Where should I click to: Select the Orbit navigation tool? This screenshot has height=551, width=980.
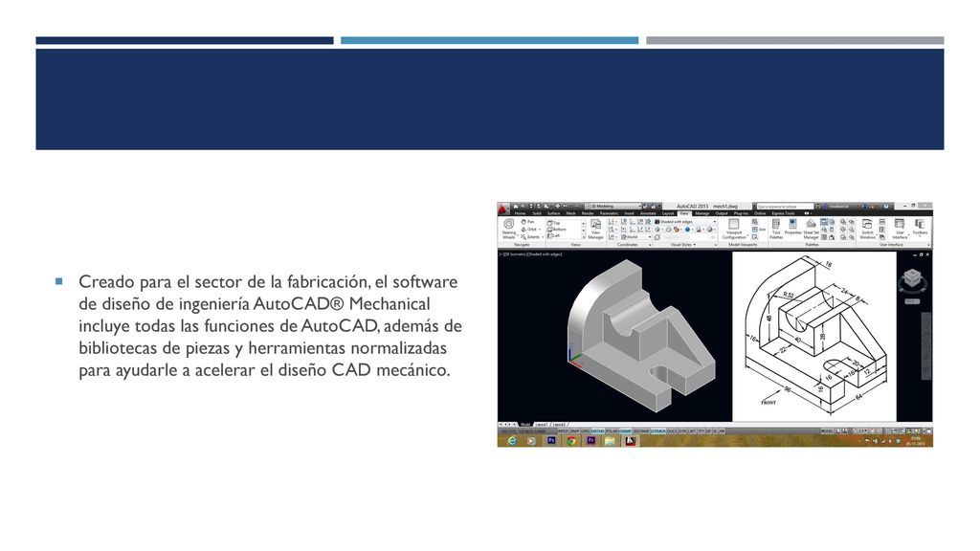[x=528, y=230]
